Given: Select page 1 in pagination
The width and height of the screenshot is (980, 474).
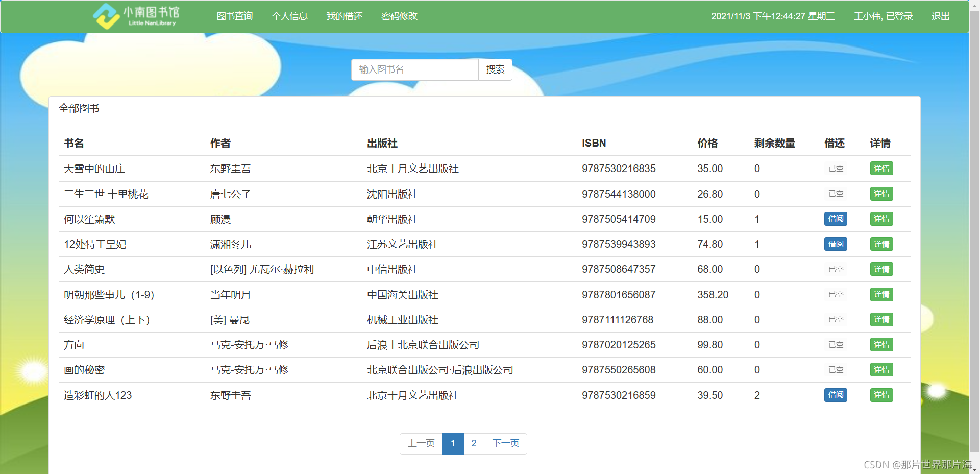Looking at the screenshot, I should [453, 443].
